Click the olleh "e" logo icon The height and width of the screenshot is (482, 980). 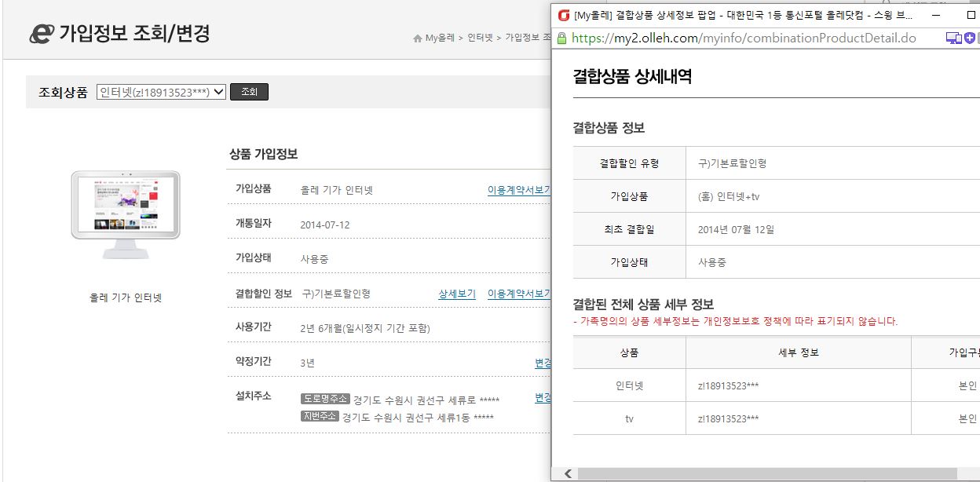coord(42,34)
